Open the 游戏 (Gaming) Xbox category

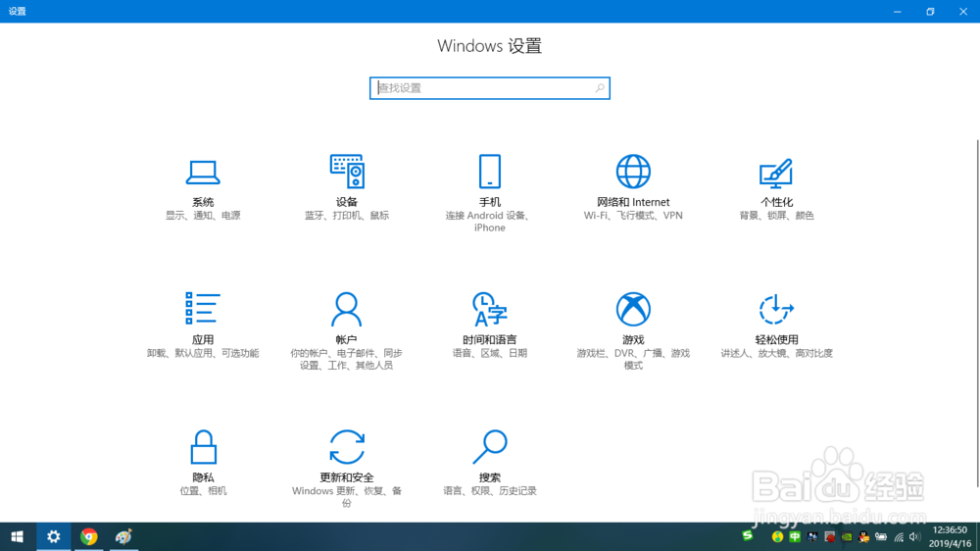click(633, 330)
